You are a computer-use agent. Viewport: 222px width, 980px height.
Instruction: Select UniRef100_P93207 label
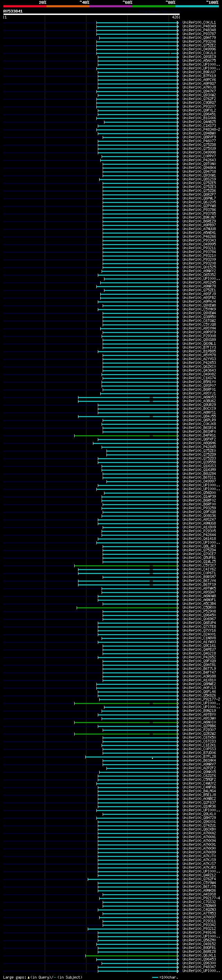[x=199, y=106]
